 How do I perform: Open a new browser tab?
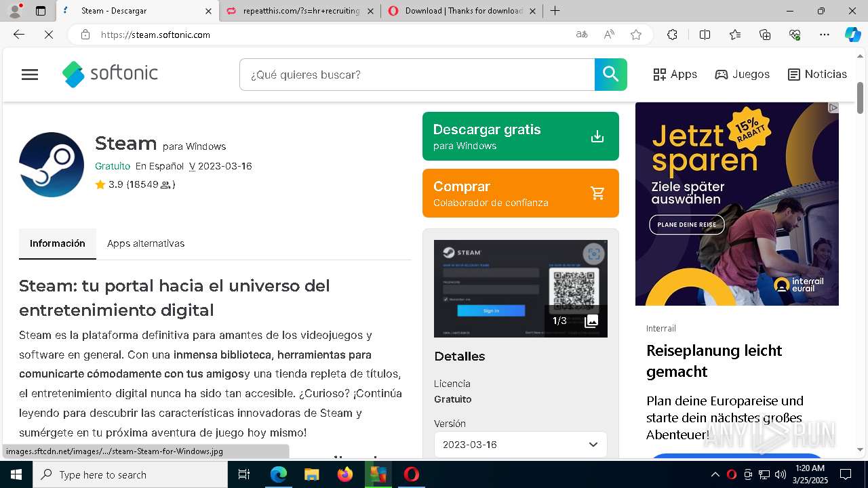tap(555, 11)
